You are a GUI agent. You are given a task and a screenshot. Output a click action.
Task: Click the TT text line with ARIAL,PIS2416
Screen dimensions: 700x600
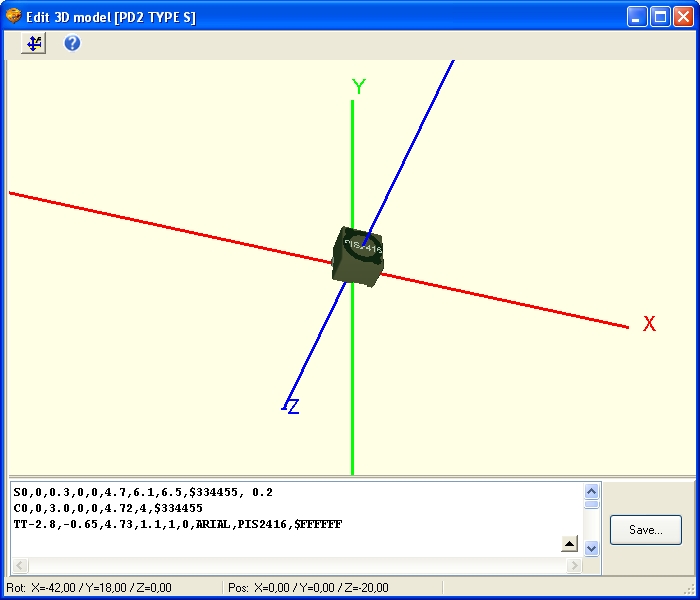[x=177, y=524]
